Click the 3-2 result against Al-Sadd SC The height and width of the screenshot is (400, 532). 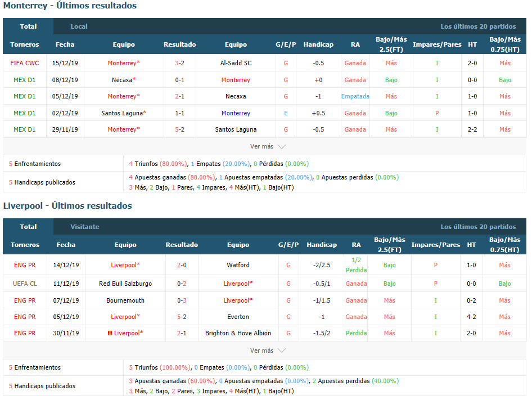180,63
